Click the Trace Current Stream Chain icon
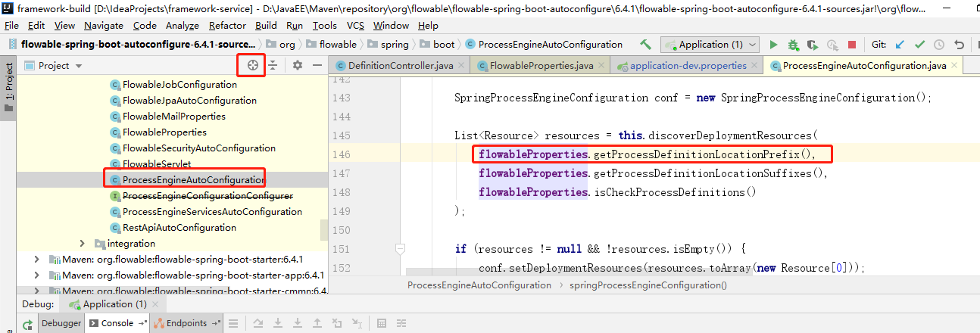 pyautogui.click(x=401, y=323)
